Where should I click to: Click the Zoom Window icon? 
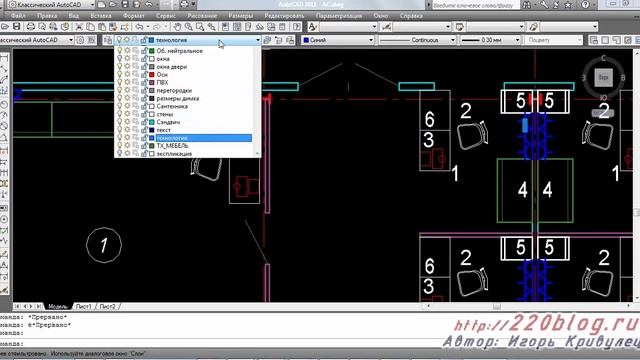[200, 27]
